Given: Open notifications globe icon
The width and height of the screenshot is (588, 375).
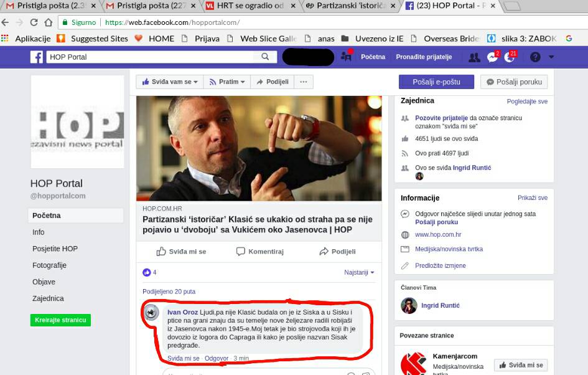Looking at the screenshot, I should (x=510, y=57).
